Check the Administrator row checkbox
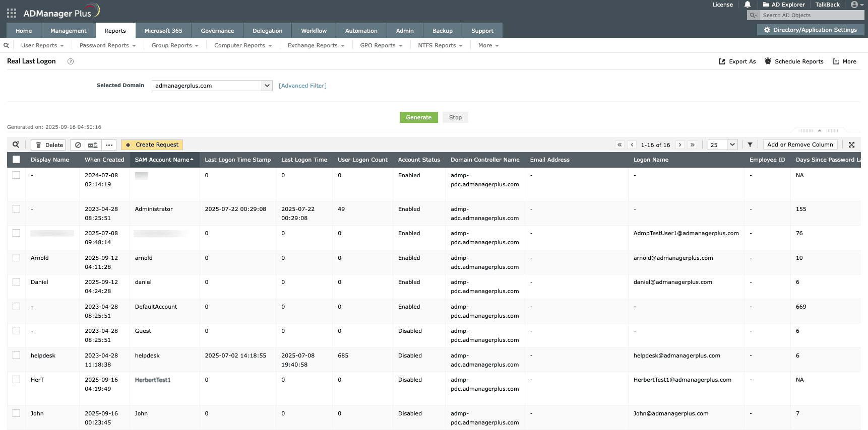 coord(17,209)
